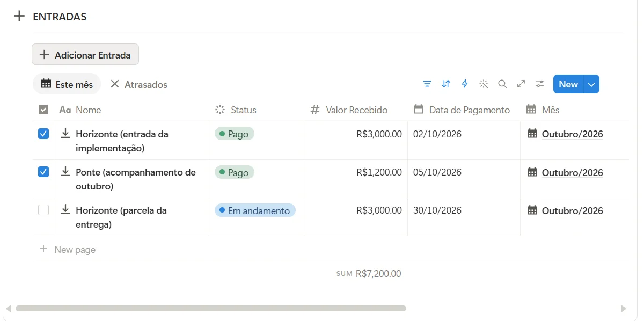Open Pago status of Horizonte (entrada da implementação)

tap(235, 134)
